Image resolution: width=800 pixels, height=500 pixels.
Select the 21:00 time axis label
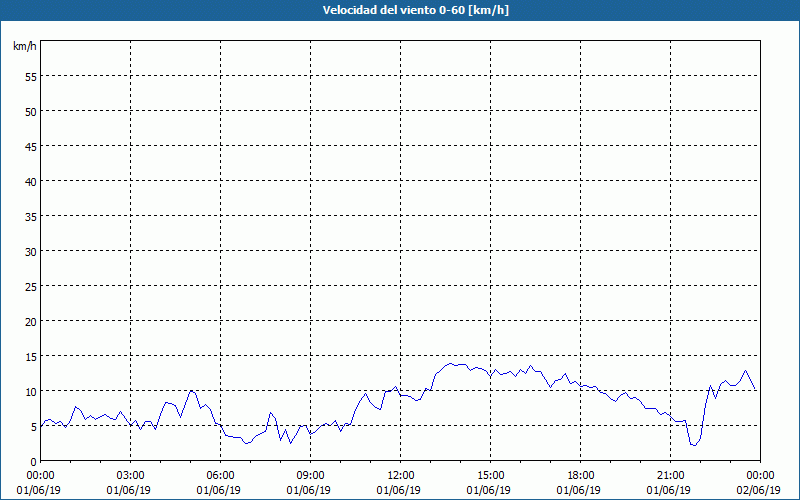668,476
